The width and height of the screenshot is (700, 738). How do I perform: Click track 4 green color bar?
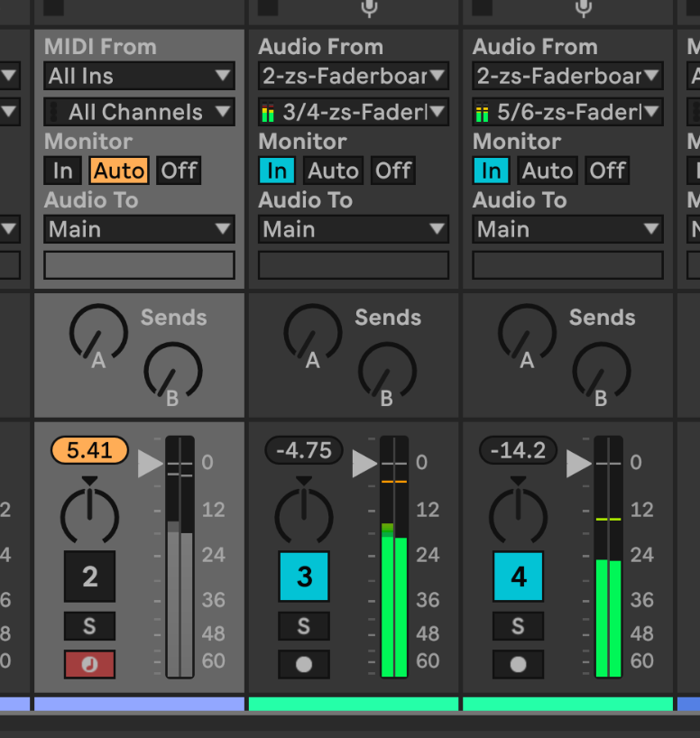pos(567,704)
